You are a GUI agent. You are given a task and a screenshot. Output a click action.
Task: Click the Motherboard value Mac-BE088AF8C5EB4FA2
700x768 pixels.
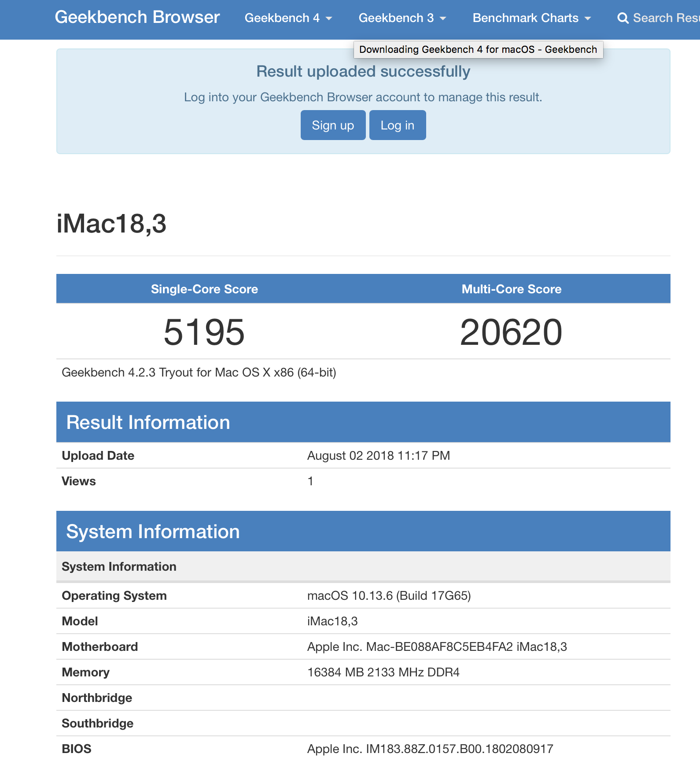[x=437, y=646]
